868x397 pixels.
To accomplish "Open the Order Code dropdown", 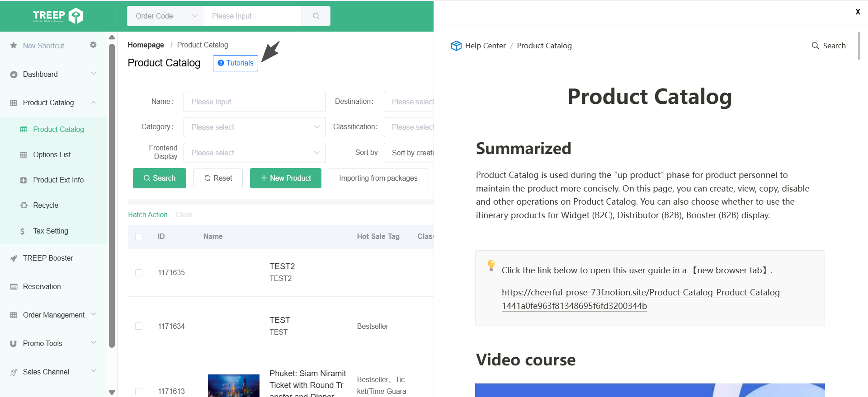I will [165, 16].
